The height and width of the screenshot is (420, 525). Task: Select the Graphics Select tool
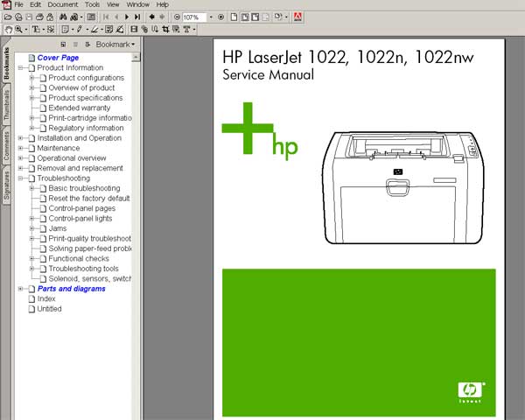pos(51,30)
